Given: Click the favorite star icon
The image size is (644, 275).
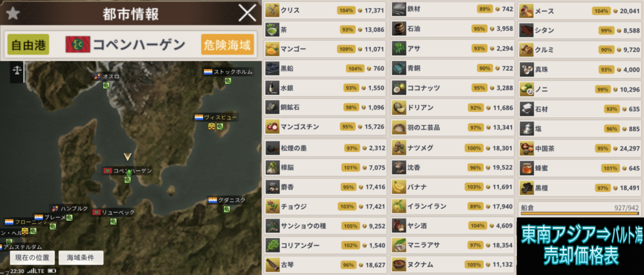Looking at the screenshot, I should pos(13,14).
